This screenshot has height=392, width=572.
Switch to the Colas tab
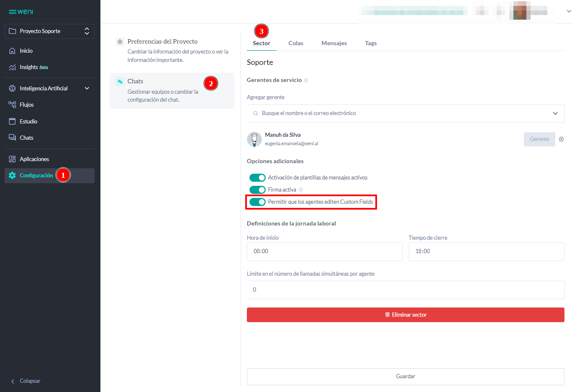(295, 43)
